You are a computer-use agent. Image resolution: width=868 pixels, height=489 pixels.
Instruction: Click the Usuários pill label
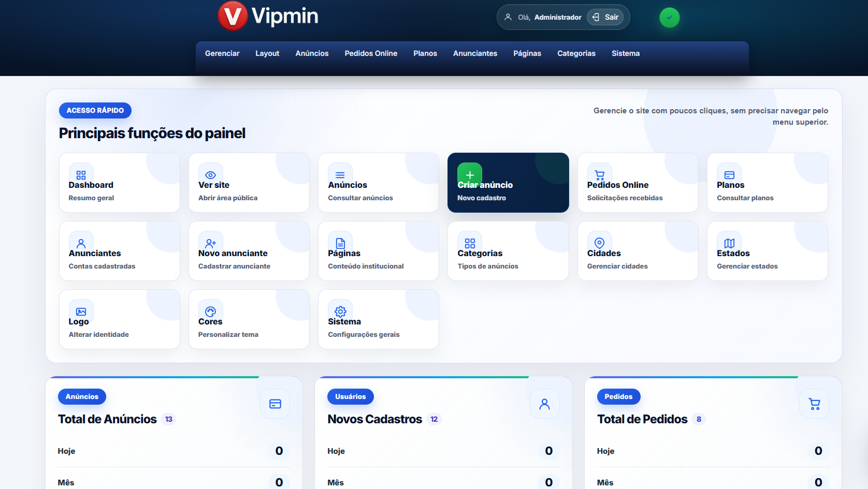pyautogui.click(x=351, y=396)
